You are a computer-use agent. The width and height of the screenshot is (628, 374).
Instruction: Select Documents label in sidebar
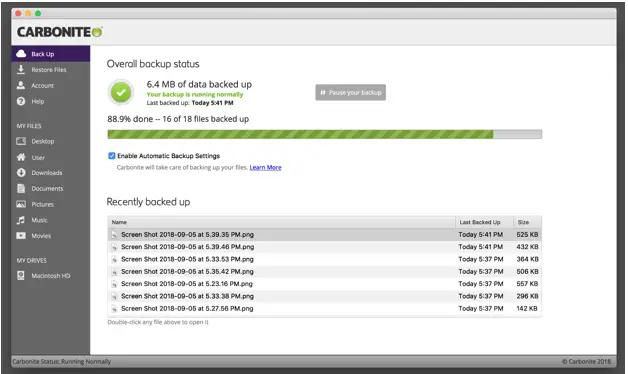(x=47, y=189)
